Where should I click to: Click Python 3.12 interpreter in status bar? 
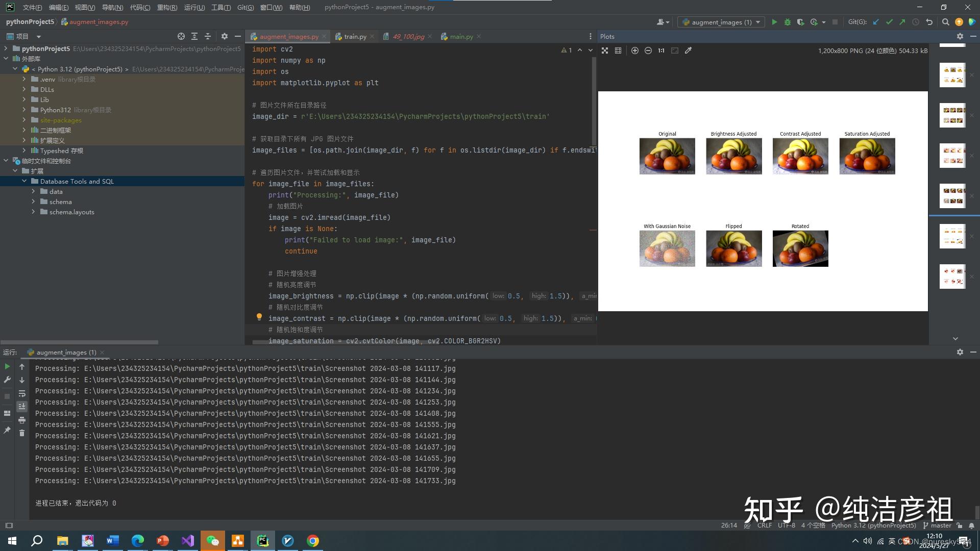click(873, 525)
